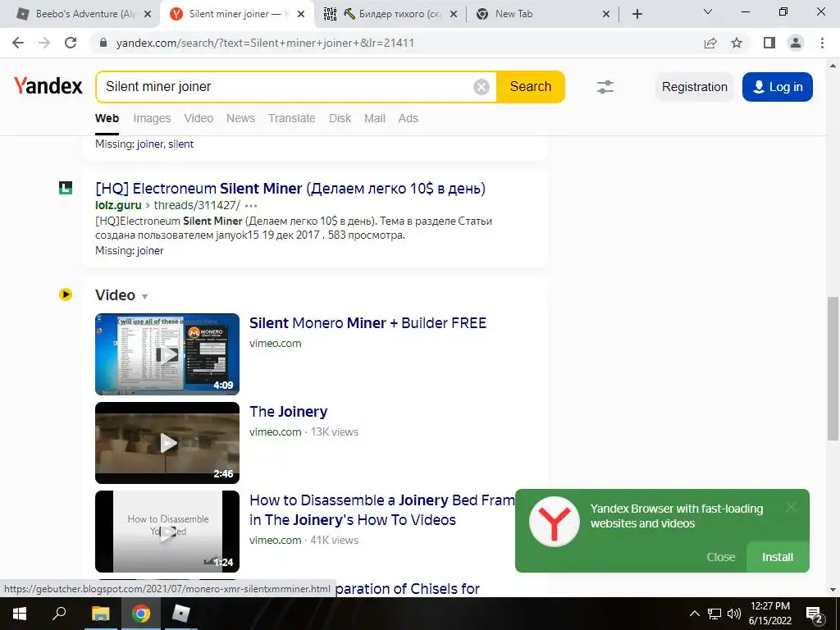840x630 pixels.
Task: Click the Log in button
Action: click(x=778, y=87)
